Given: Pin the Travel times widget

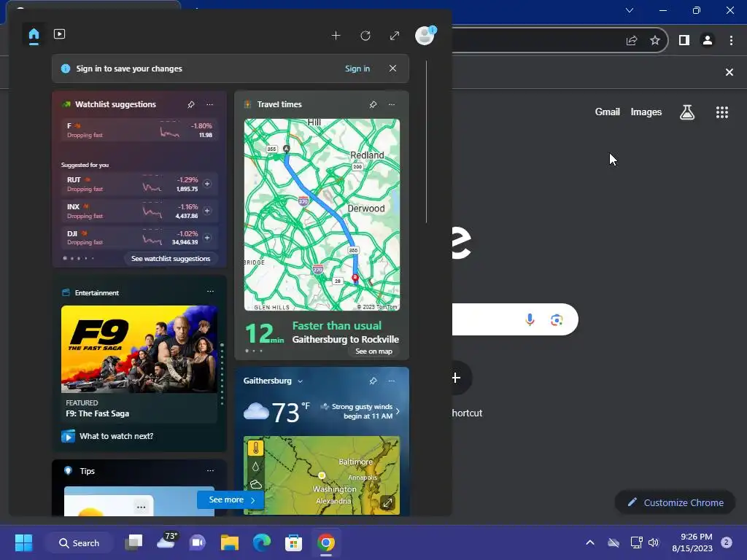Looking at the screenshot, I should tap(373, 104).
